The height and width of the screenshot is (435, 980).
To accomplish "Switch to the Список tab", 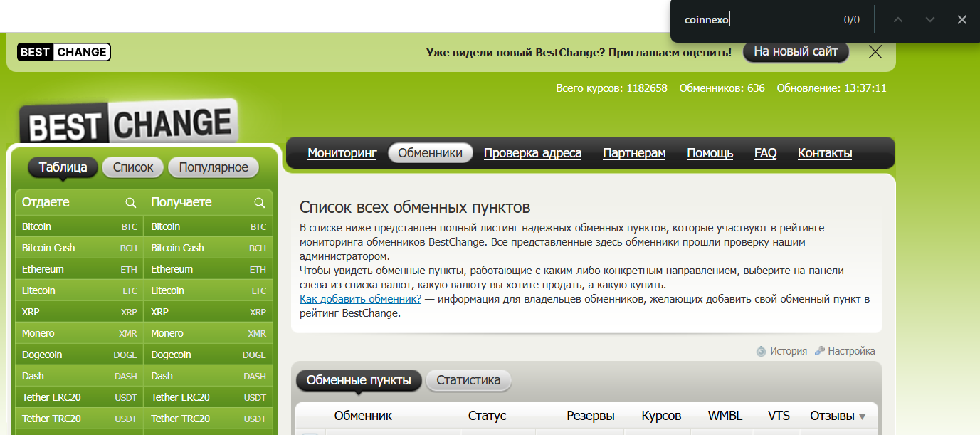I will click(133, 167).
